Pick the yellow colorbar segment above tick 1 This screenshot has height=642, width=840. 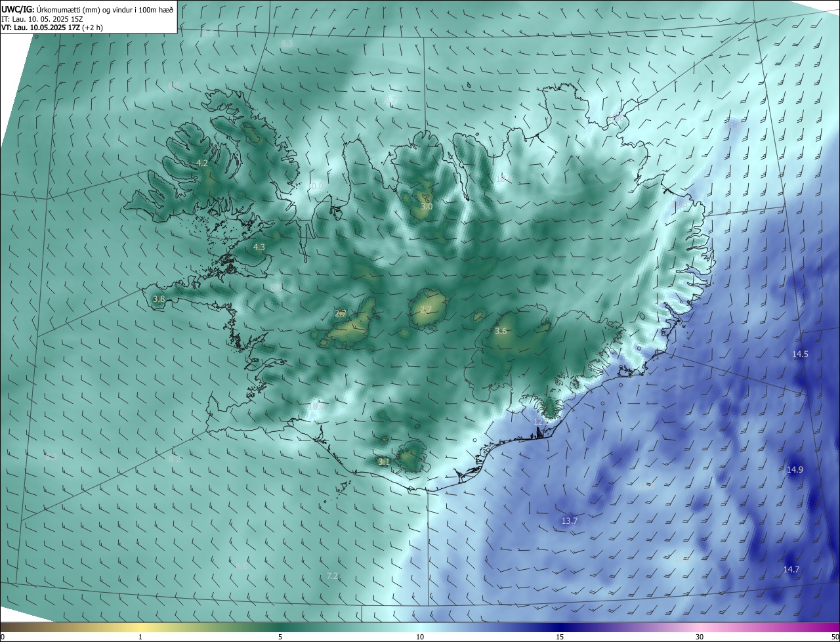tap(140, 627)
